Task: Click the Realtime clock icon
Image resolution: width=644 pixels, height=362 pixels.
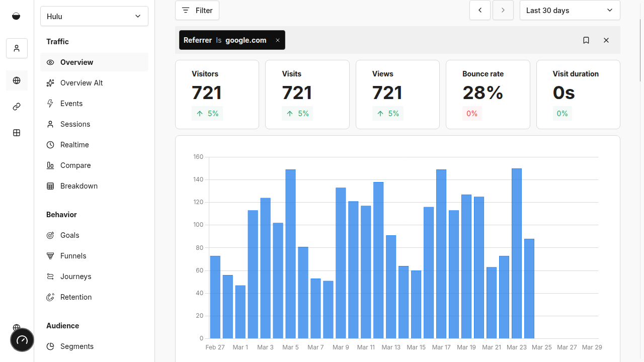Action: pyautogui.click(x=50, y=145)
